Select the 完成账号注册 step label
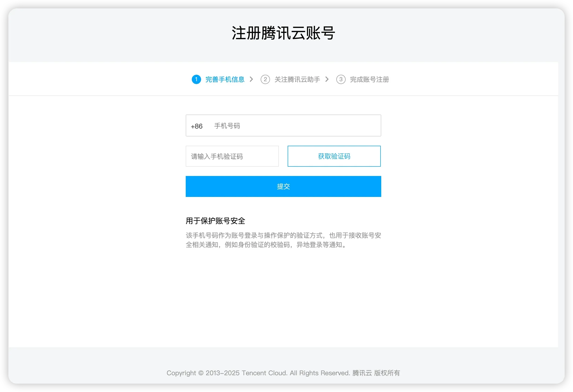573x392 pixels. click(x=369, y=79)
